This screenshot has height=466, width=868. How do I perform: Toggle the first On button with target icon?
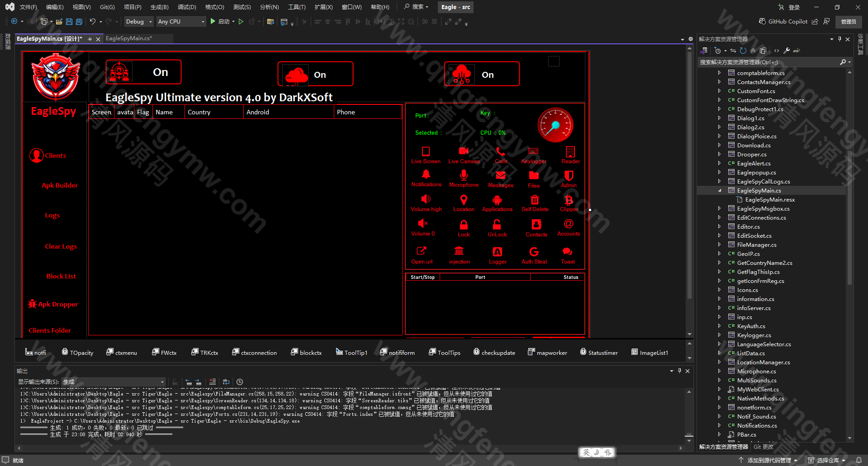tap(143, 72)
